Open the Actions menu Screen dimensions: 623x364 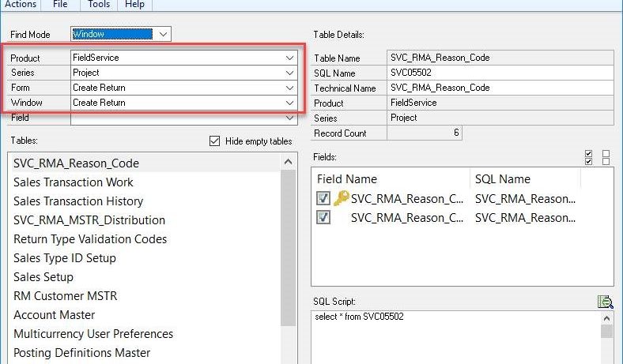click(21, 5)
